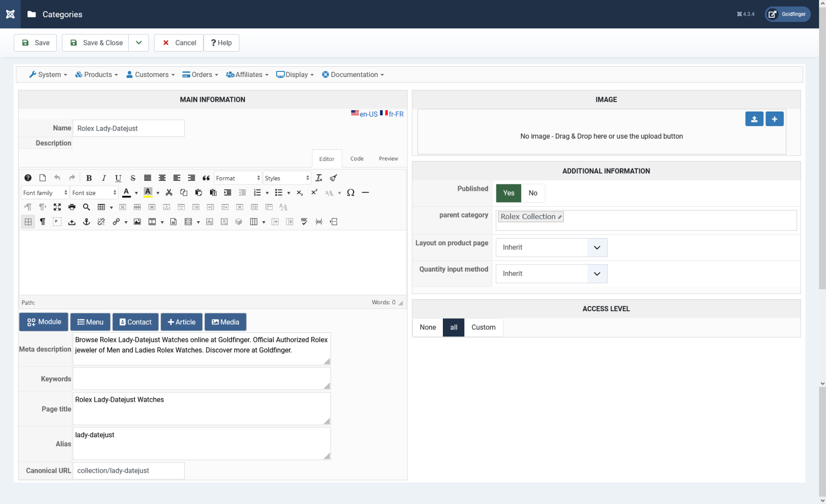826x504 pixels.
Task: Insert a horizontal line
Action: click(365, 193)
